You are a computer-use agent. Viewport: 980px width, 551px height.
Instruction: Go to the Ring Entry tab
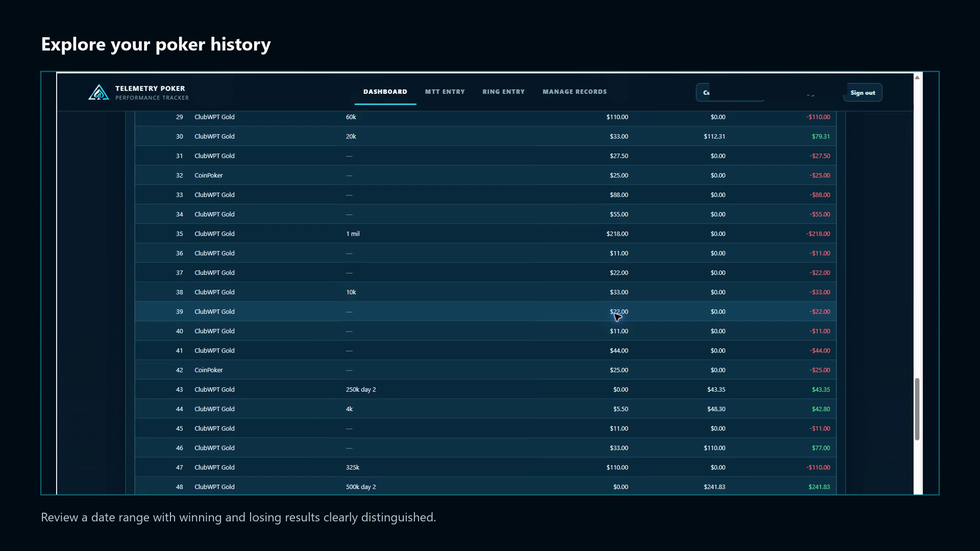pyautogui.click(x=504, y=92)
